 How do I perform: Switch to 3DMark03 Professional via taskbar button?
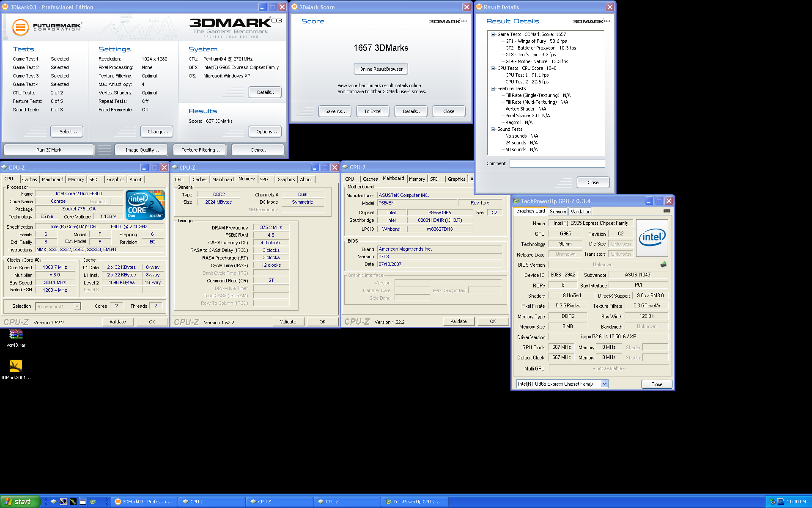[144, 502]
